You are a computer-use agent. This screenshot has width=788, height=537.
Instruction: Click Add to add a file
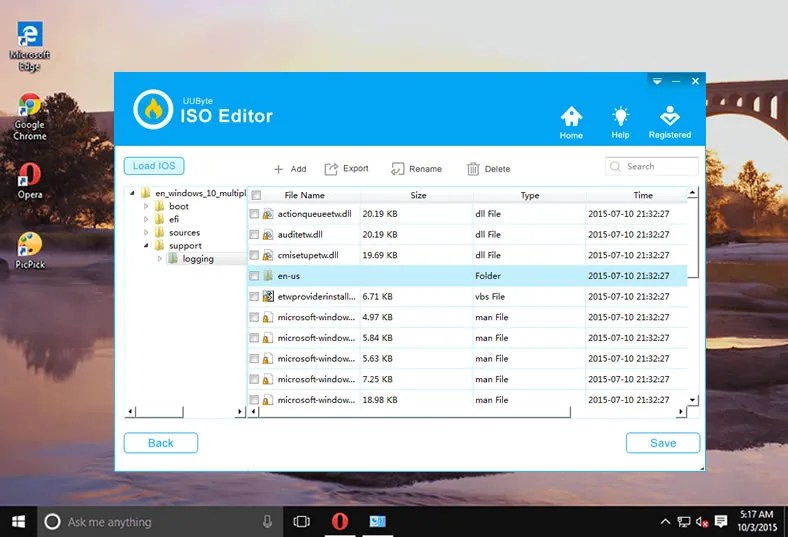[290, 169]
